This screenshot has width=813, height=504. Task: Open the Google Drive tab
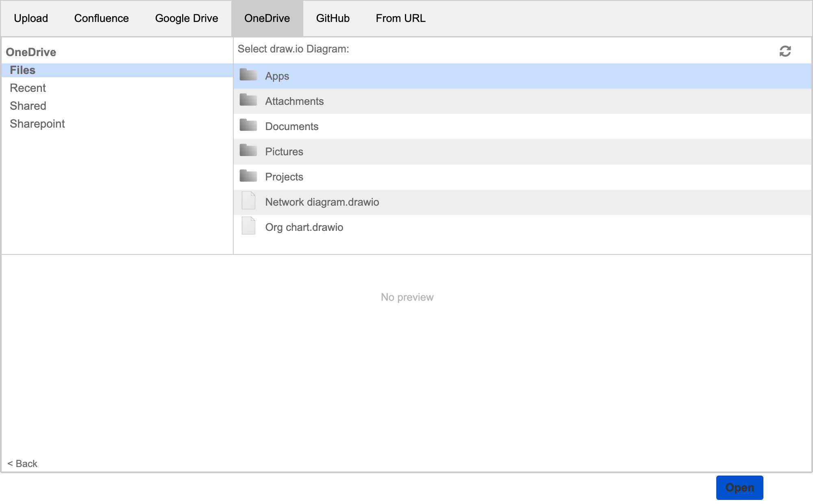click(x=187, y=18)
